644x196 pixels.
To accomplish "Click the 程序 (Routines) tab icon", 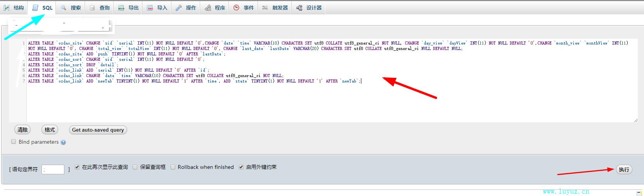I will click(x=208, y=8).
